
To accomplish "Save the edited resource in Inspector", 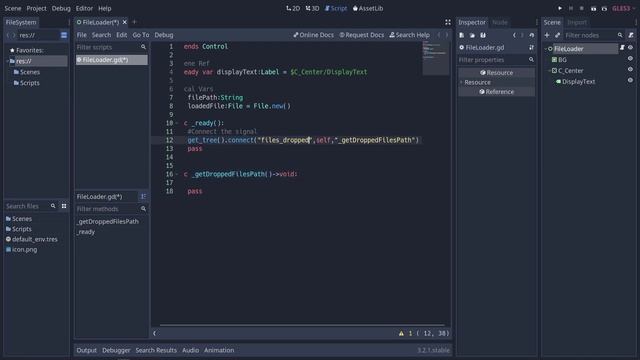I will 483,36.
